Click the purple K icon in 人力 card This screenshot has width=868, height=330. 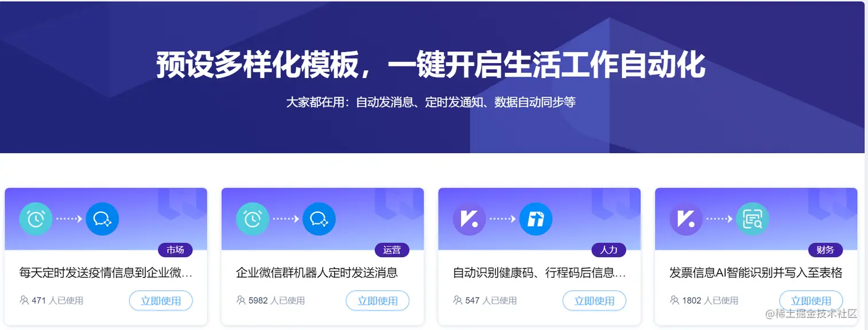coord(470,219)
